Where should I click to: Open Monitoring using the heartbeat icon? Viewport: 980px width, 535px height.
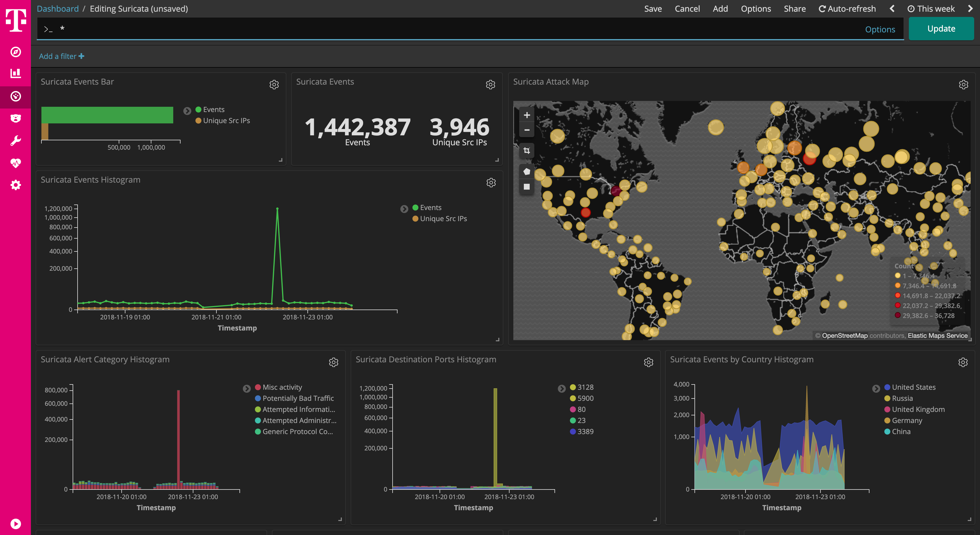pyautogui.click(x=15, y=162)
